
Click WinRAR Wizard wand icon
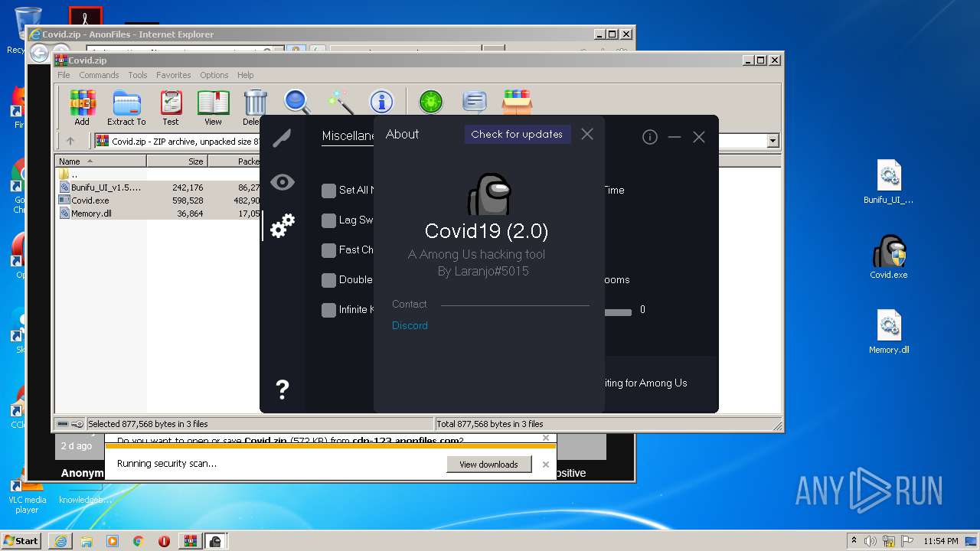click(x=339, y=102)
